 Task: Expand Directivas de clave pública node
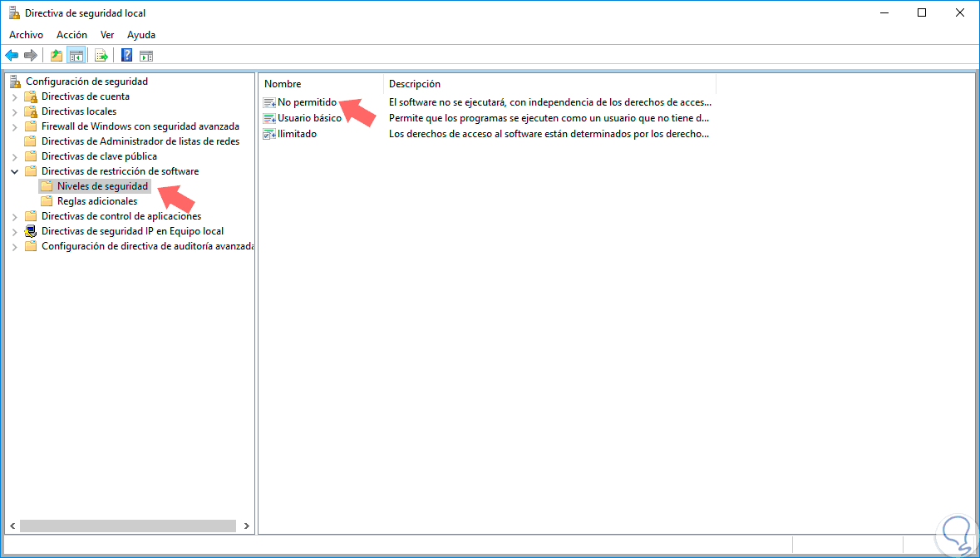tap(14, 157)
